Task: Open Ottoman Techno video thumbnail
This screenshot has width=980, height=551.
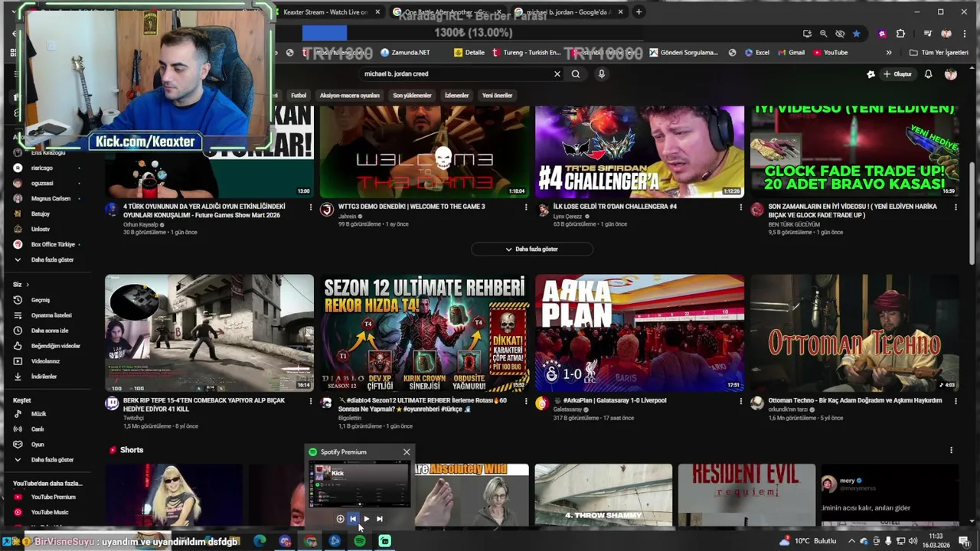Action: click(x=854, y=333)
